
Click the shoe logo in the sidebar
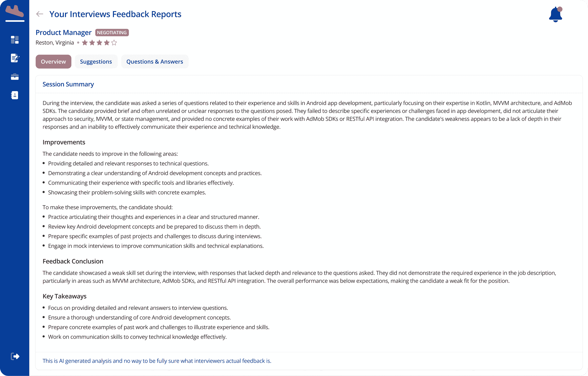[15, 11]
